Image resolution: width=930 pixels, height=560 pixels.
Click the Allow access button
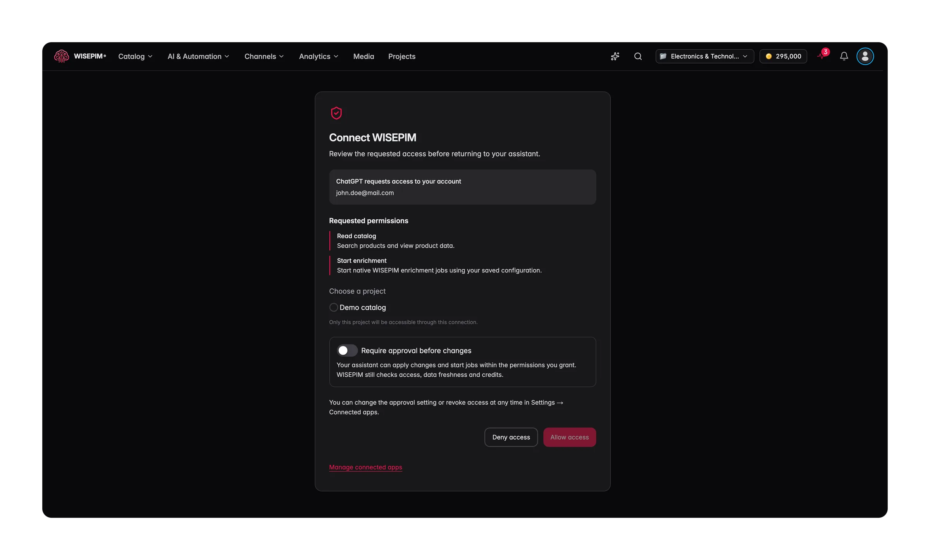point(569,437)
